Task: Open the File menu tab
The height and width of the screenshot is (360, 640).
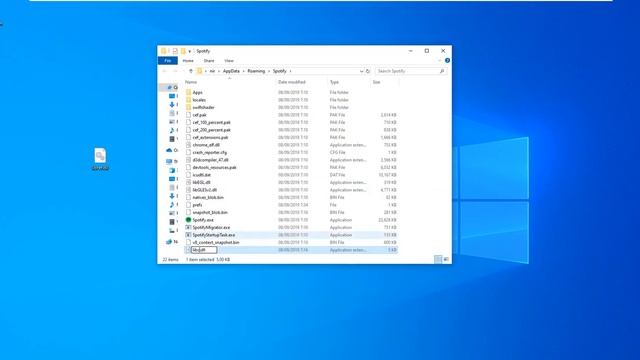Action: point(168,61)
